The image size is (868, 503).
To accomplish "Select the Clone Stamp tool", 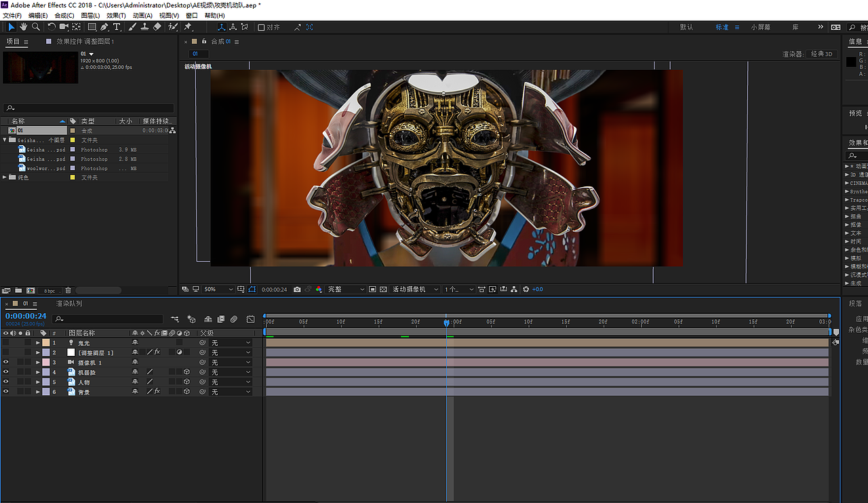I will point(144,27).
